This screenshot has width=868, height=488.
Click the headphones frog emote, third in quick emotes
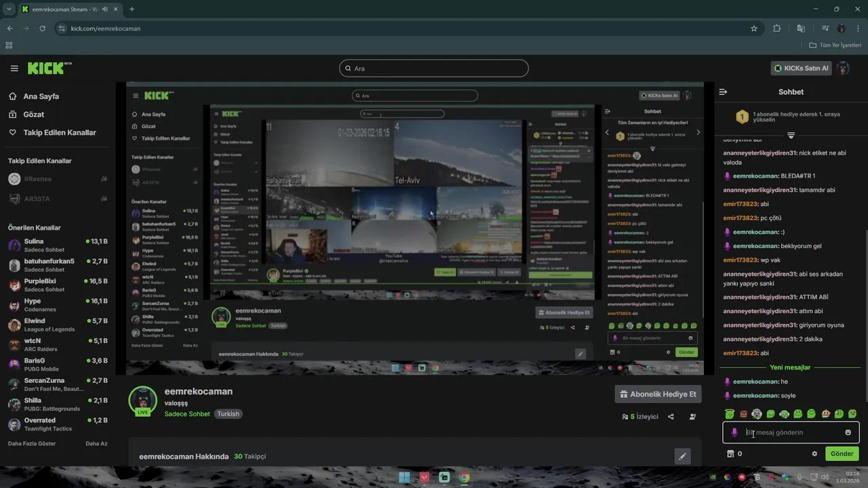757,414
